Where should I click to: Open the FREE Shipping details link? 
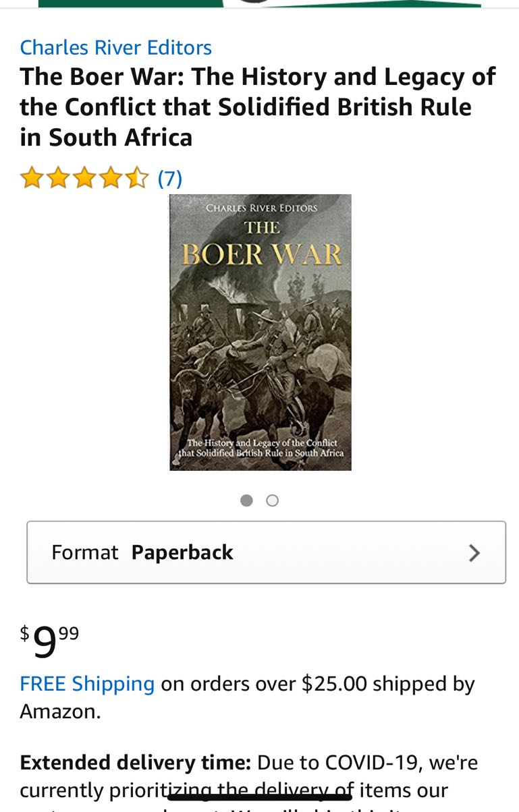tap(87, 684)
